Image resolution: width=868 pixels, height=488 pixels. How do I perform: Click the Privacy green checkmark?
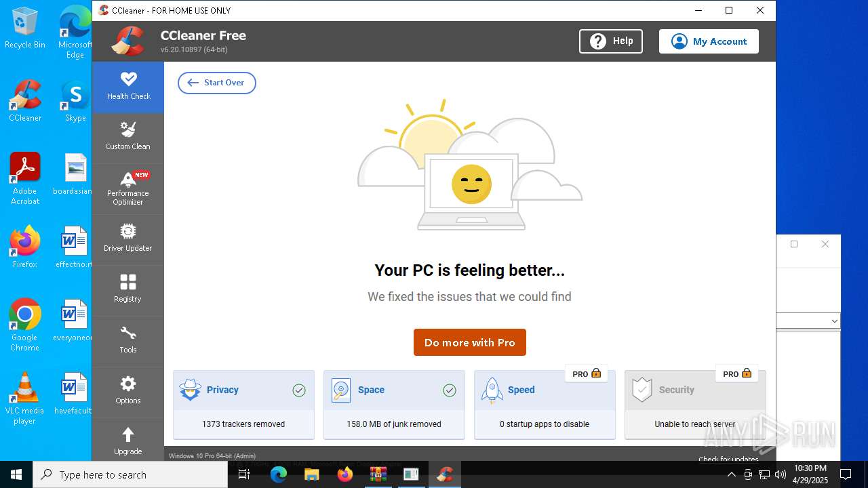click(299, 390)
